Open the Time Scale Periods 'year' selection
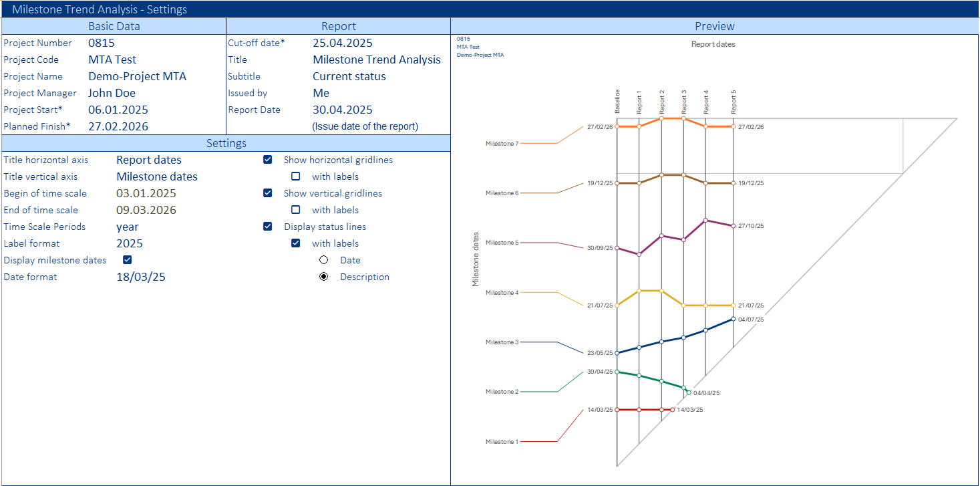980x486 pixels. (x=128, y=227)
